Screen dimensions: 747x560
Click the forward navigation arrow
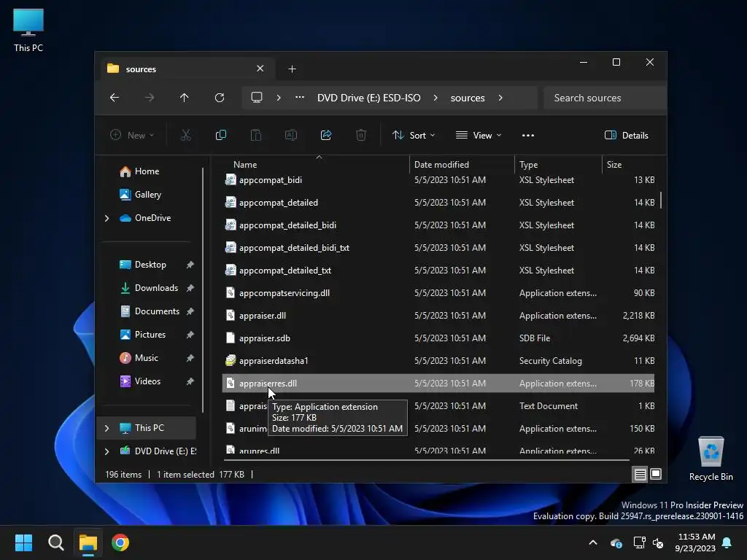coord(150,98)
